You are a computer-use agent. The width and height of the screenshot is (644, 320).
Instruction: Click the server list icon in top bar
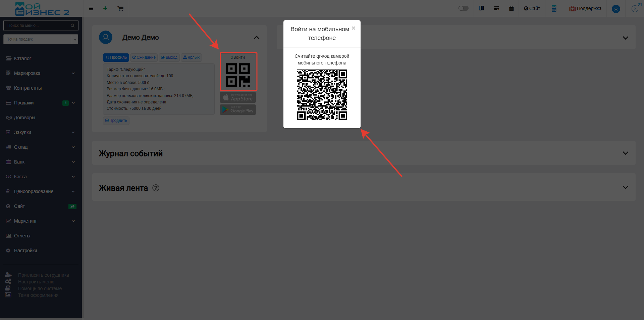(x=496, y=8)
